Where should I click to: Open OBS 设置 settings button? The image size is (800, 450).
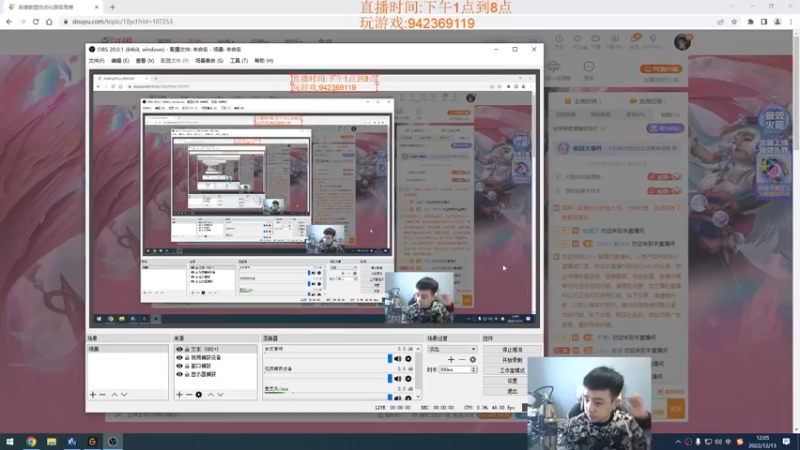click(x=512, y=381)
